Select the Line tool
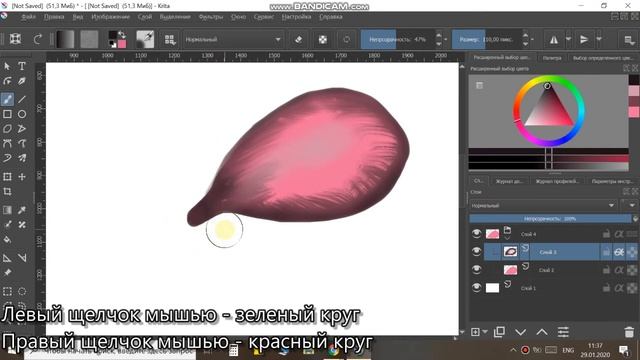This screenshot has width=640, height=360. tap(22, 99)
